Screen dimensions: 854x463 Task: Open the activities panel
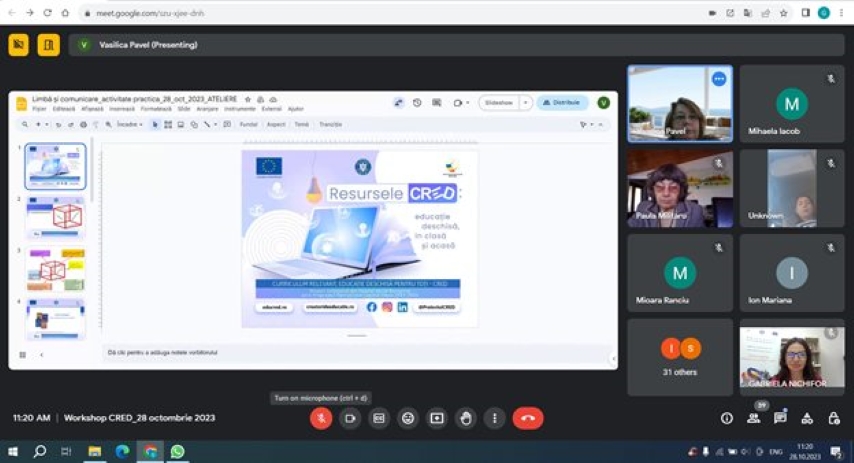click(806, 418)
